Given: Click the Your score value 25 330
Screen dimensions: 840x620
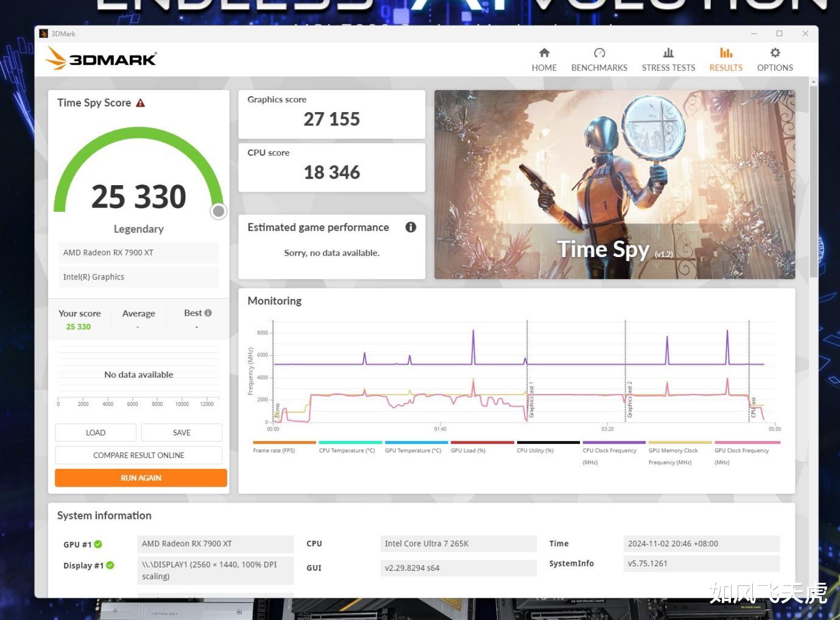Looking at the screenshot, I should point(79,327).
